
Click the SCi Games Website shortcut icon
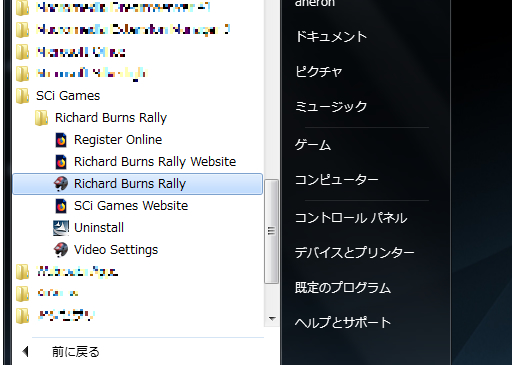tap(61, 206)
